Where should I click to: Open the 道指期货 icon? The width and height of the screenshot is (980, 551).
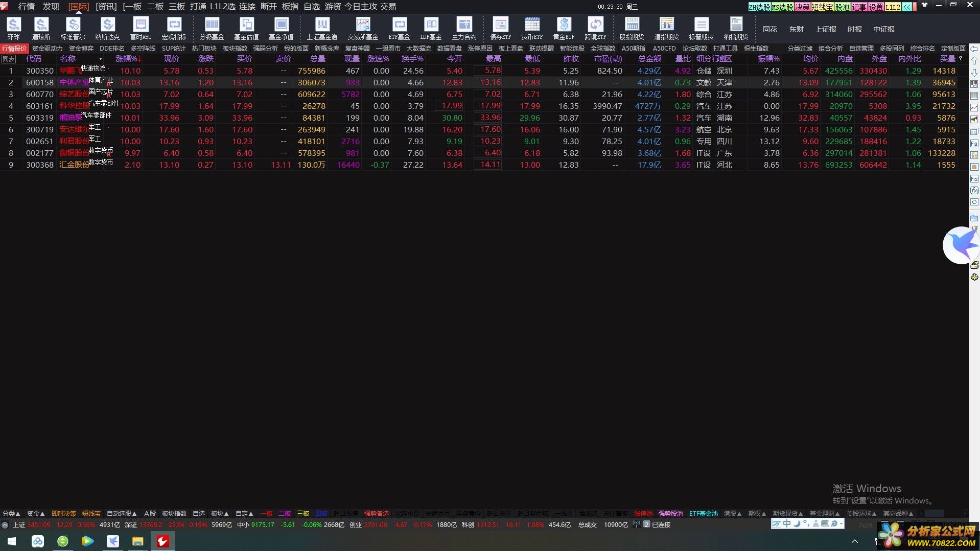[x=667, y=28]
